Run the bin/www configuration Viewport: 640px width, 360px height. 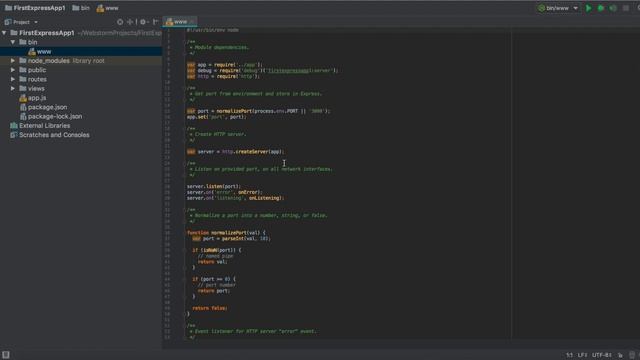click(588, 8)
